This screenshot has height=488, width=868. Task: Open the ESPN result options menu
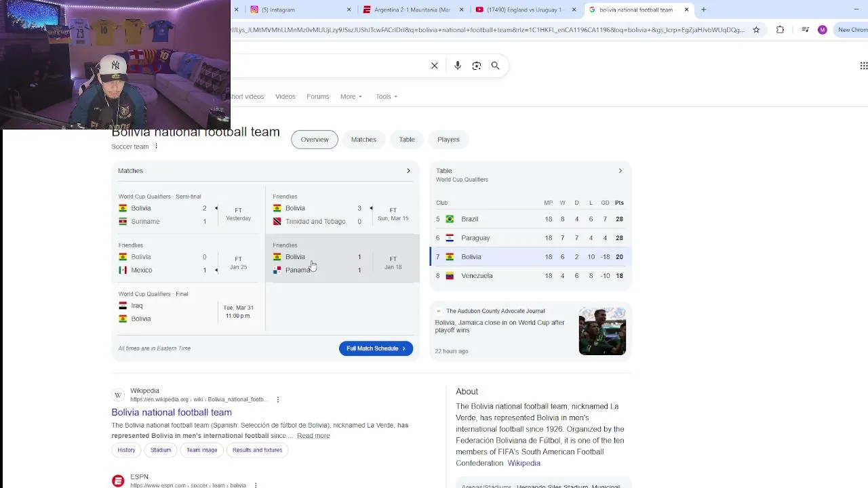256,485
